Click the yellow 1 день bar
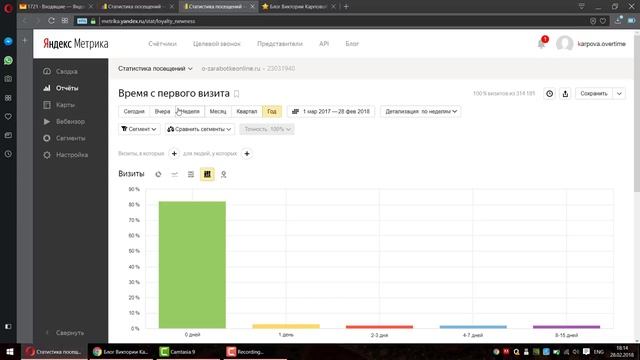 (286, 326)
